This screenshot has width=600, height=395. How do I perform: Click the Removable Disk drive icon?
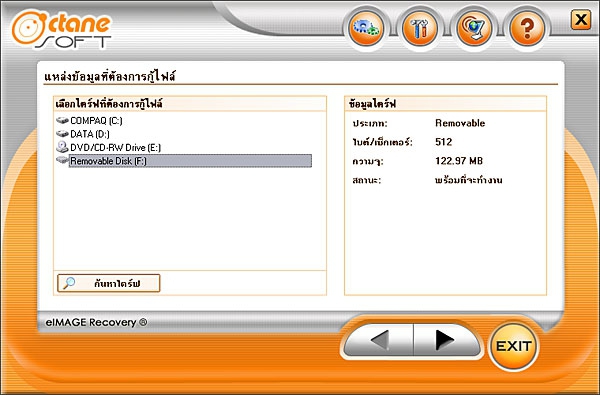pos(62,160)
